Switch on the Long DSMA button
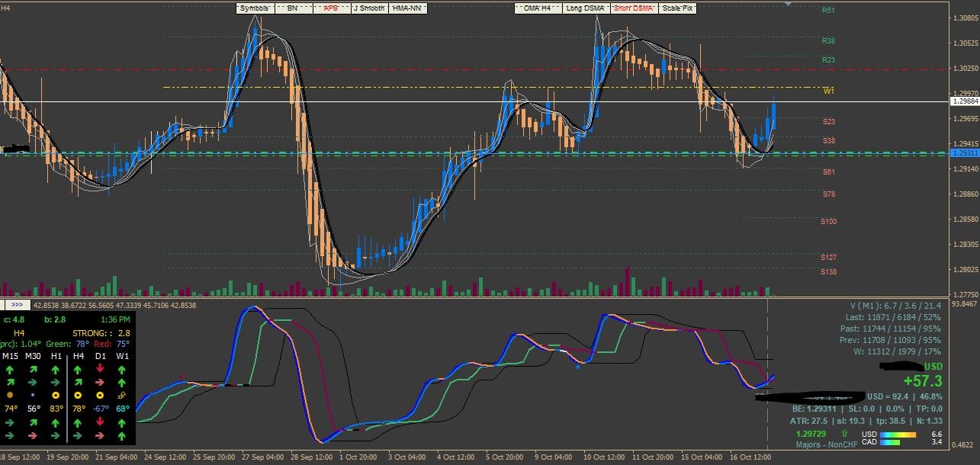Viewport: 980px width, 465px height. point(585,8)
